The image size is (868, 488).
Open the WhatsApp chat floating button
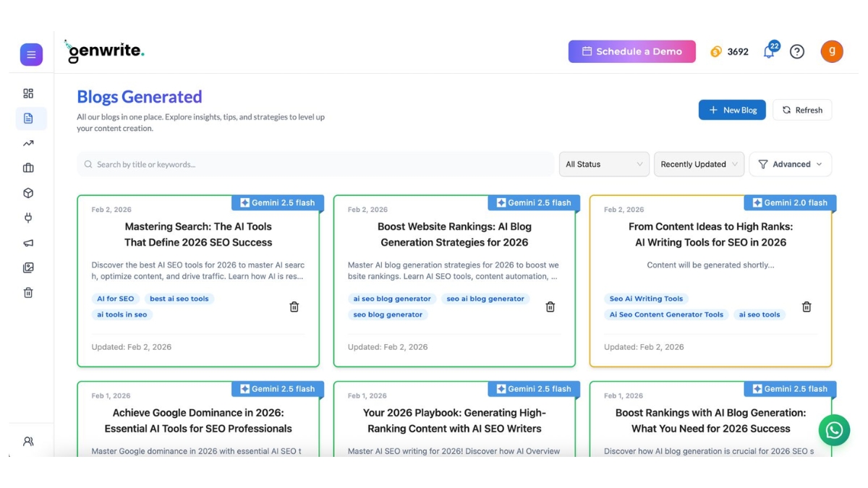(x=833, y=431)
